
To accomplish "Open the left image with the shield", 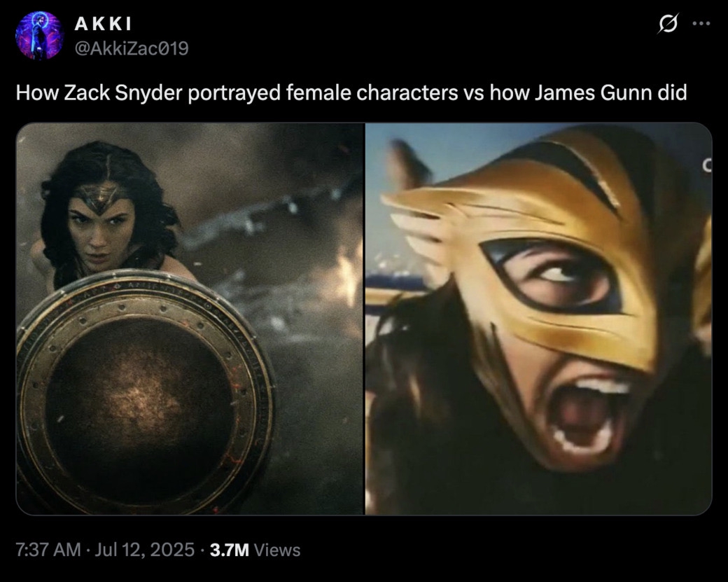I will click(190, 319).
